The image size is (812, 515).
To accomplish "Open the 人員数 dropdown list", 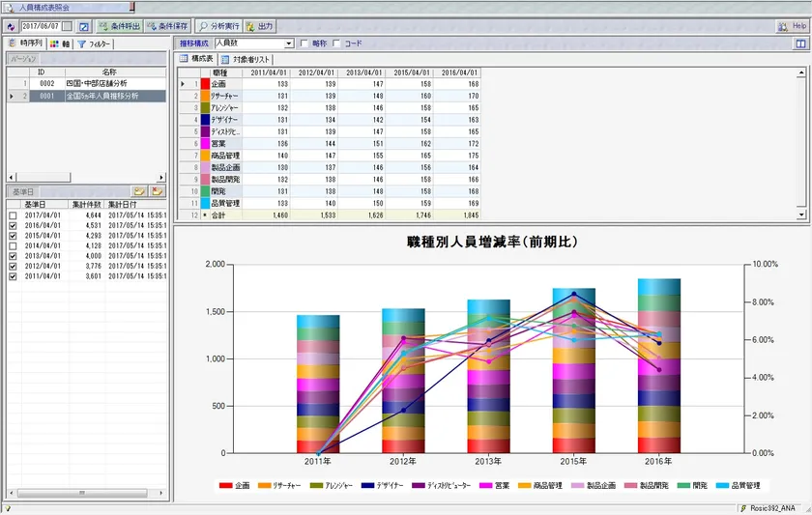I will click(288, 43).
